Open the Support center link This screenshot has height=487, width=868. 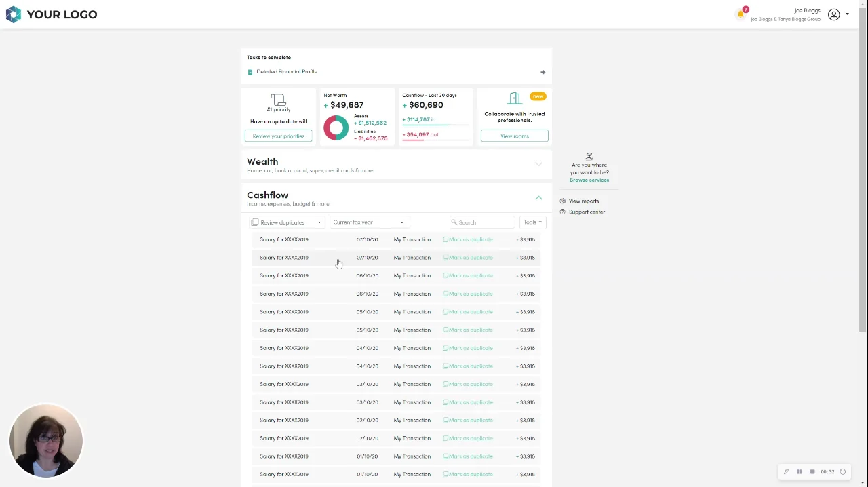tap(587, 212)
